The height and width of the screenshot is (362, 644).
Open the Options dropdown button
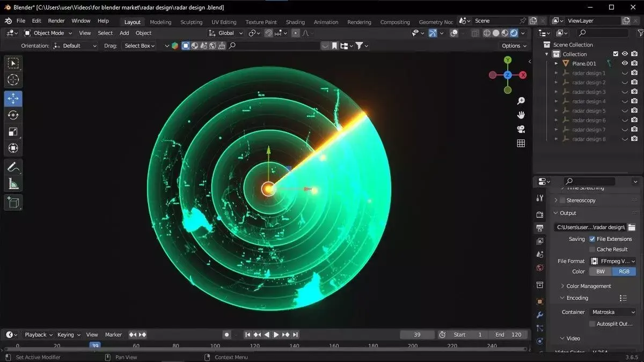point(515,46)
